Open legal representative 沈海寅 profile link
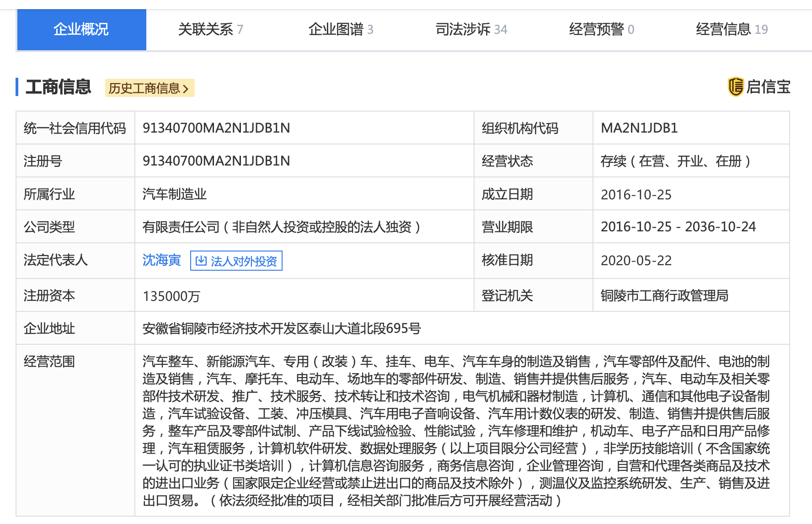 161,260
